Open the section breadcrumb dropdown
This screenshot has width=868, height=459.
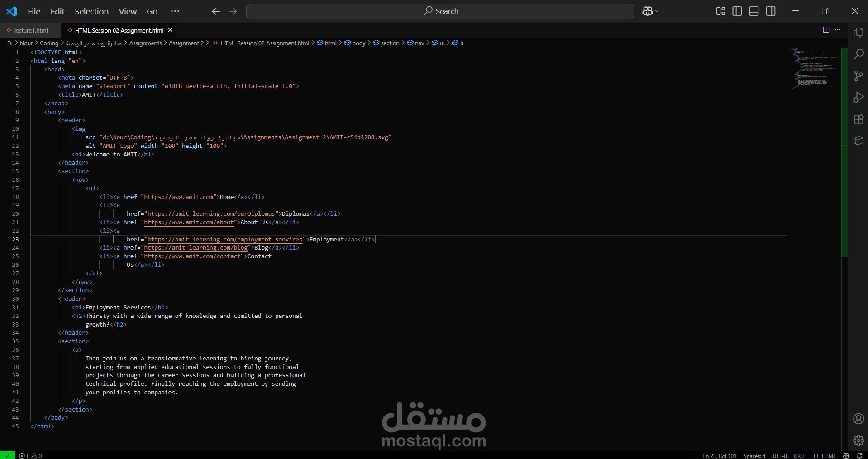click(386, 43)
